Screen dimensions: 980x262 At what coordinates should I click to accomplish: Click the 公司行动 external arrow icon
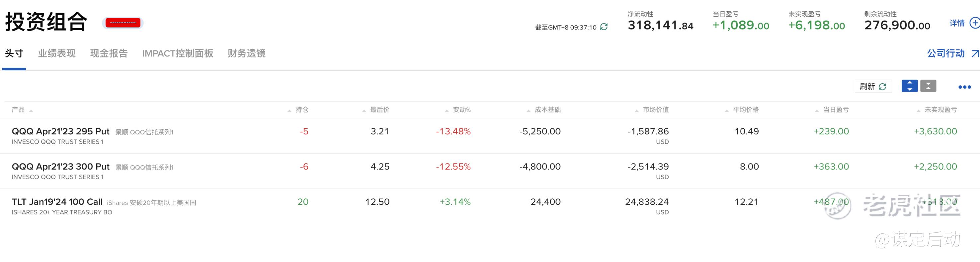[x=975, y=54]
